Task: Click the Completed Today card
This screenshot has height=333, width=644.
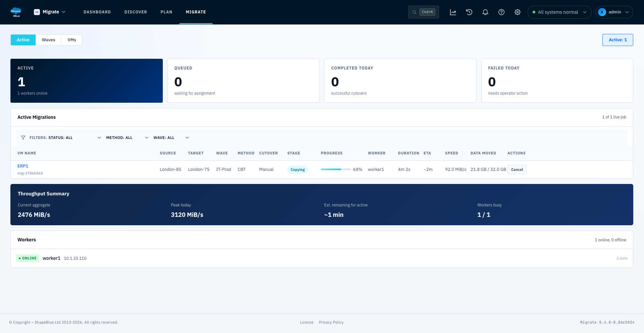Action: pos(400,81)
